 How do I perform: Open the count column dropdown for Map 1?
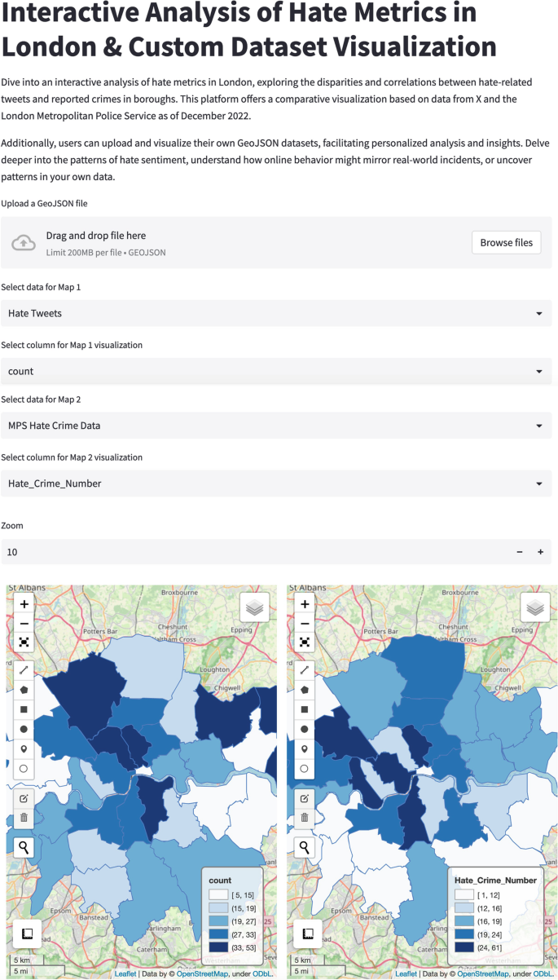(277, 371)
